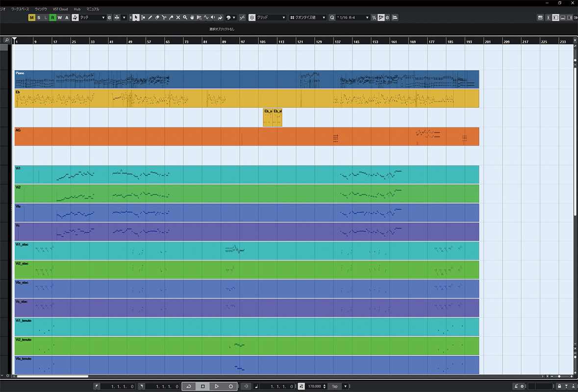Click the search magnifier above track list
The height and width of the screenshot is (392, 578).
[6, 40]
